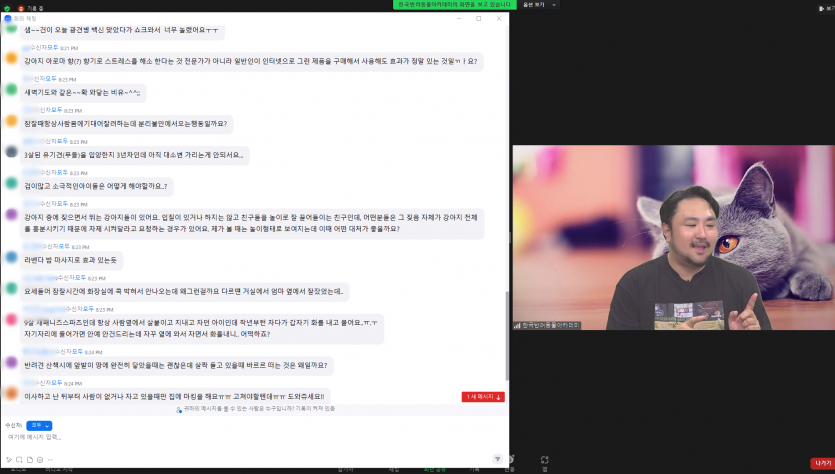Click the green screen-sharing notification banner
The height and width of the screenshot is (474, 835).
[454, 5]
